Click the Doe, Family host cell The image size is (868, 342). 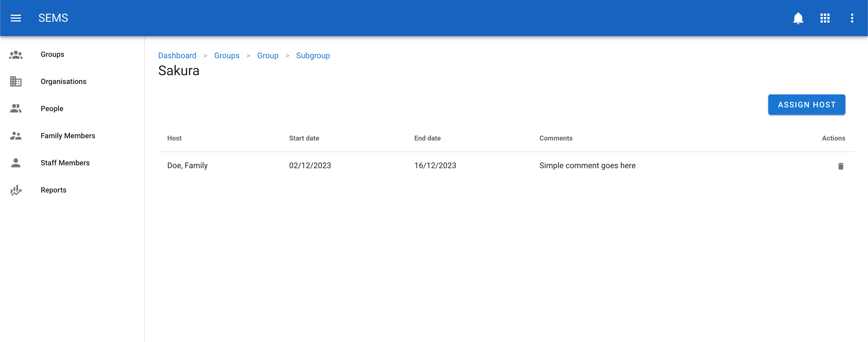(187, 165)
